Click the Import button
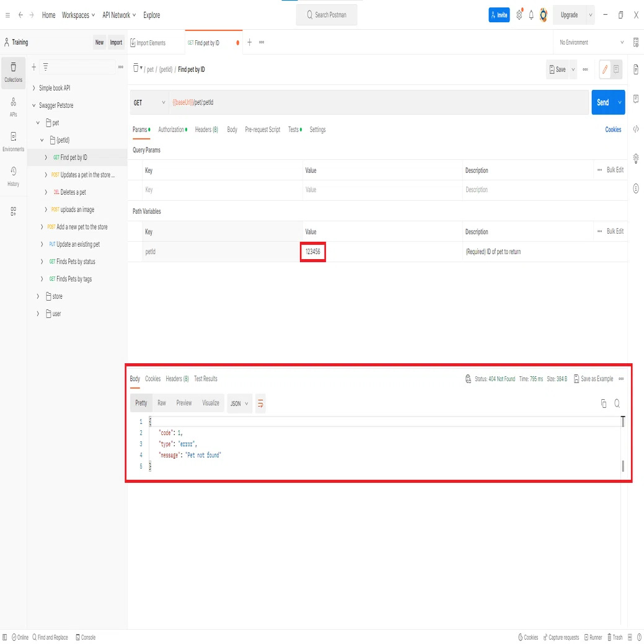Screen dimensions: 644x644 116,42
